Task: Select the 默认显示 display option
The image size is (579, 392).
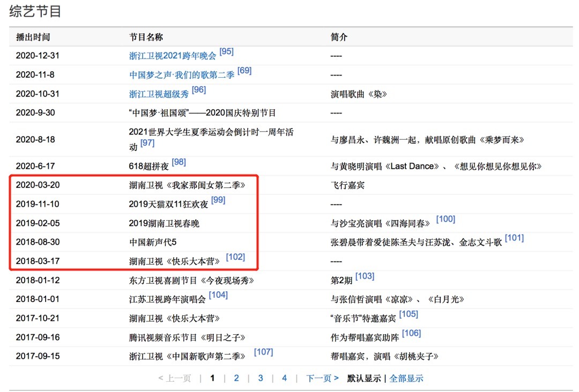Action: pyautogui.click(x=364, y=379)
